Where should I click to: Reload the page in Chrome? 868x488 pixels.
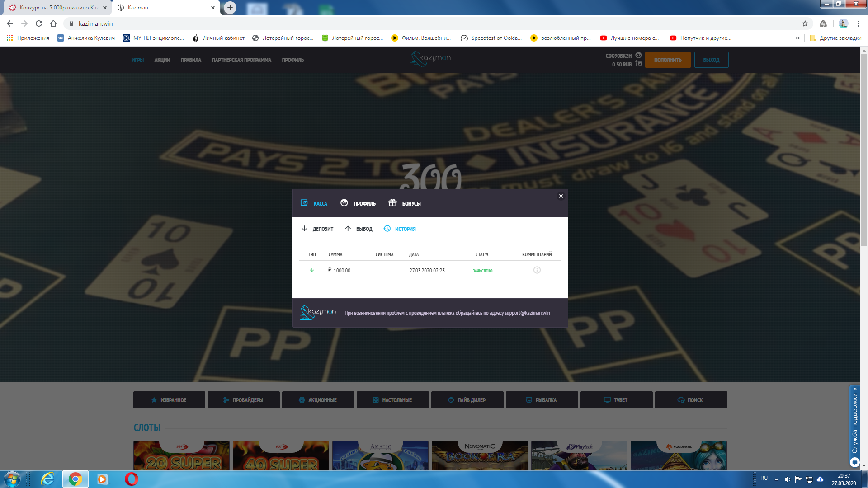click(x=39, y=23)
